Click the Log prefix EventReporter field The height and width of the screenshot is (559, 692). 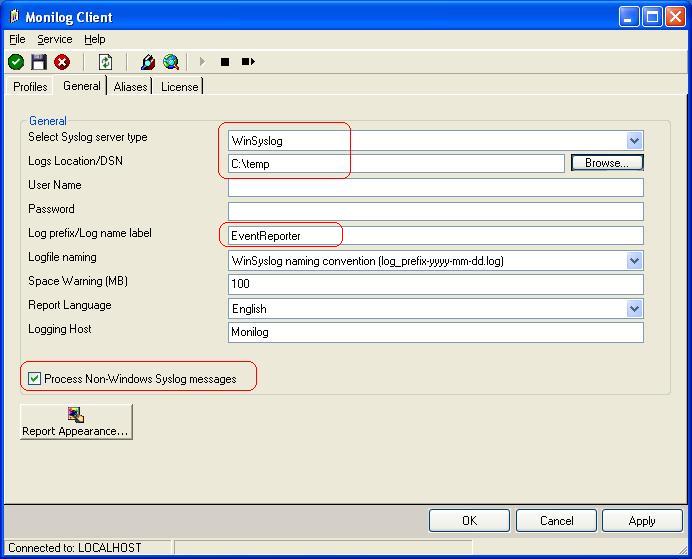tap(436, 236)
